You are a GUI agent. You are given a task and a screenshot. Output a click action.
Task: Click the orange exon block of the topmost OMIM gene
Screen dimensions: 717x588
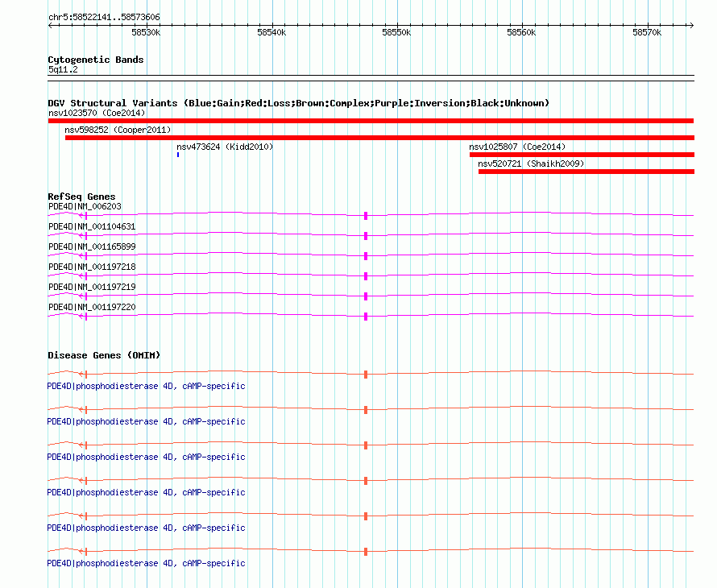coord(366,375)
